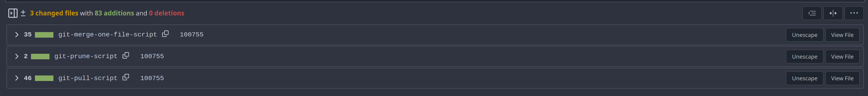Expand the git-prune-script diff
This screenshot has width=868, height=96.
click(x=16, y=56)
